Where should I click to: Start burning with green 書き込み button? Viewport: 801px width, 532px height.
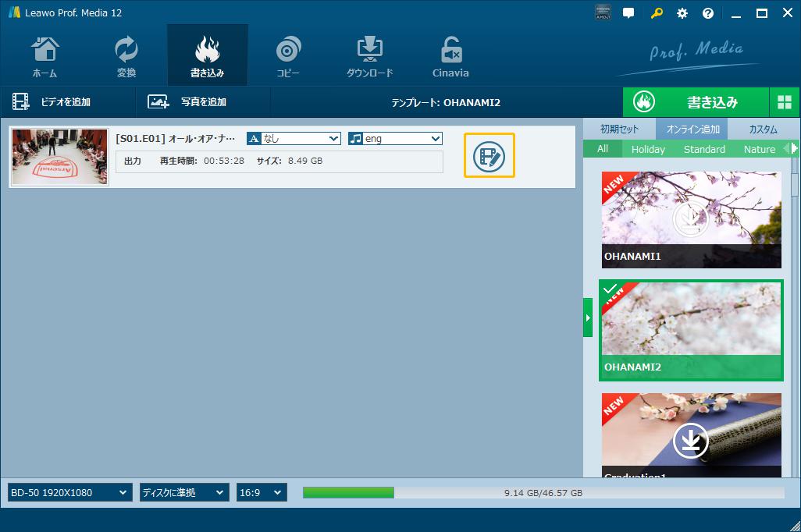(x=696, y=102)
